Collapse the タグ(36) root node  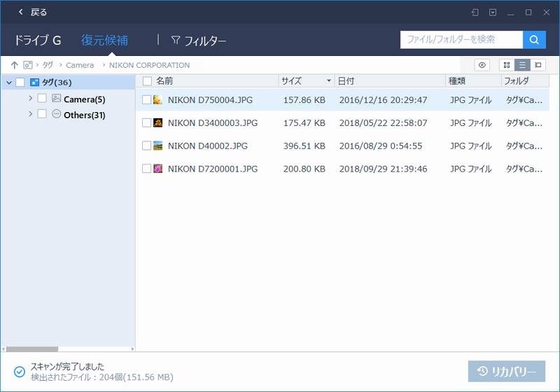8,83
